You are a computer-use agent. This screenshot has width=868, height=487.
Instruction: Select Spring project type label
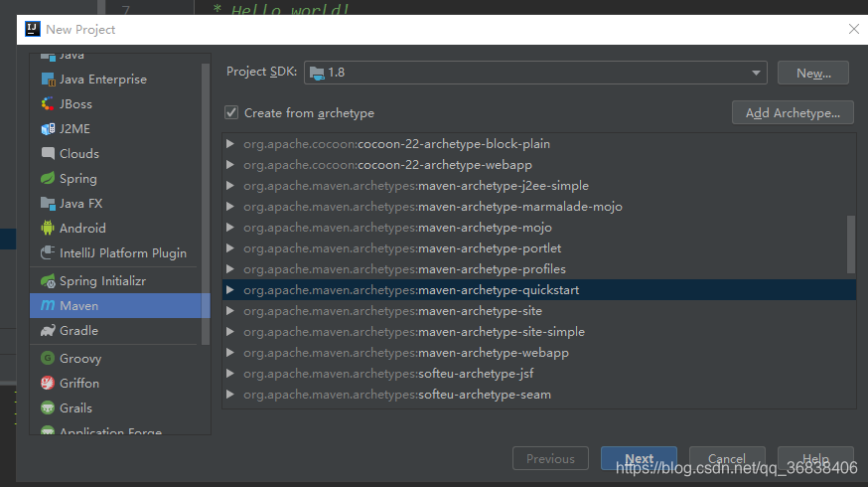pyautogui.click(x=78, y=178)
